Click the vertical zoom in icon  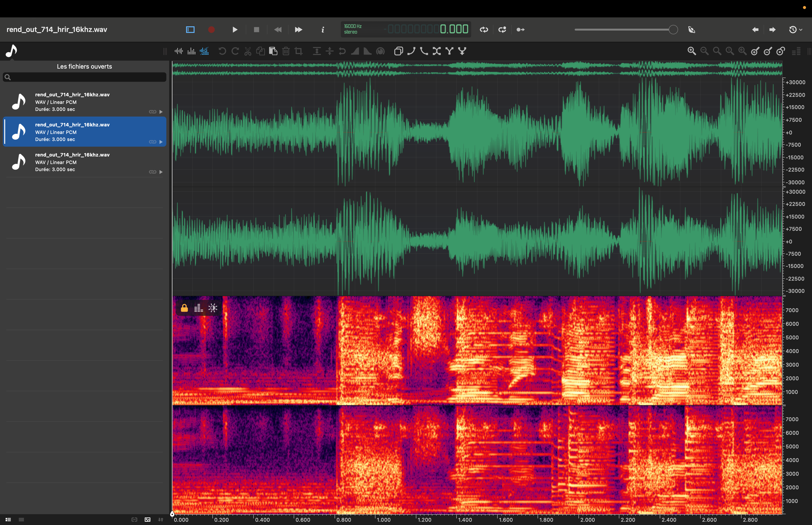(x=755, y=51)
